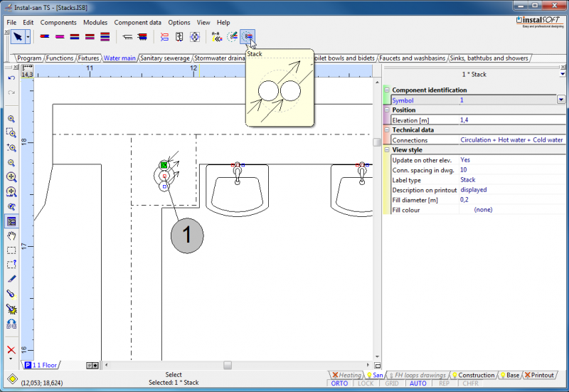This screenshot has height=392, width=569.
Task: Open the Component data menu
Action: pyautogui.click(x=137, y=23)
